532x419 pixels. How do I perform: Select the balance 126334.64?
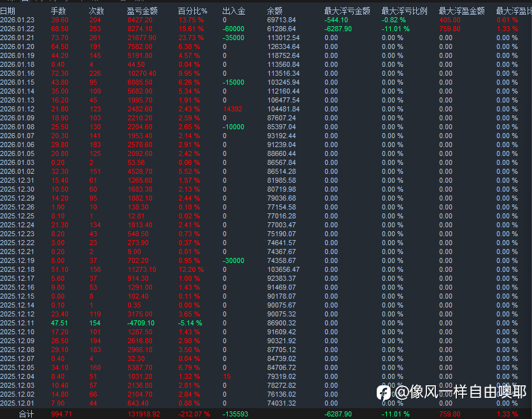pos(283,46)
